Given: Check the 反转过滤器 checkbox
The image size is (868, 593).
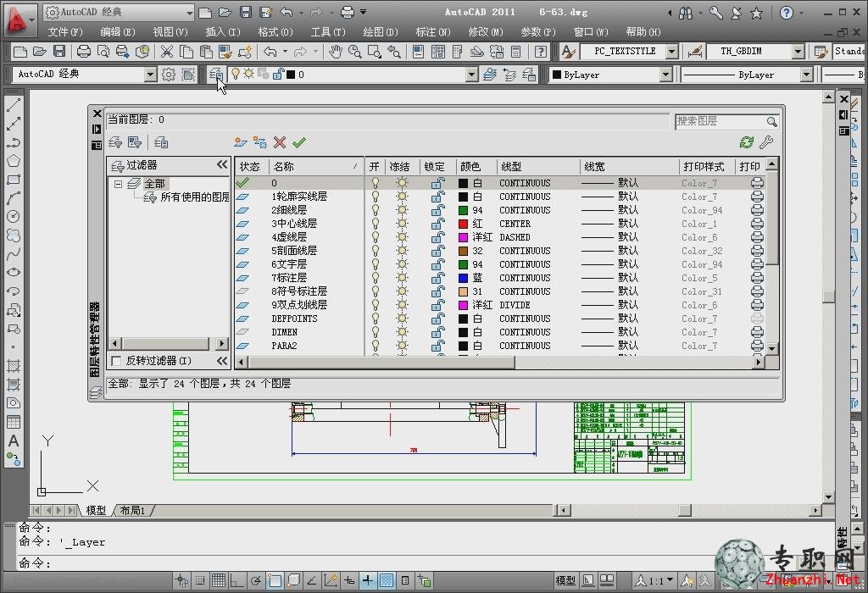Looking at the screenshot, I should tap(116, 361).
